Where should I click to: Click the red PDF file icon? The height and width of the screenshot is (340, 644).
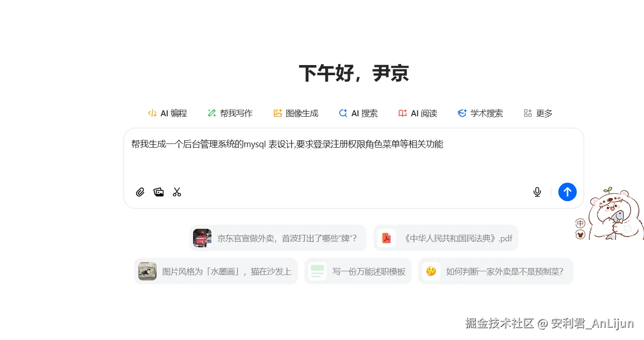coord(386,238)
